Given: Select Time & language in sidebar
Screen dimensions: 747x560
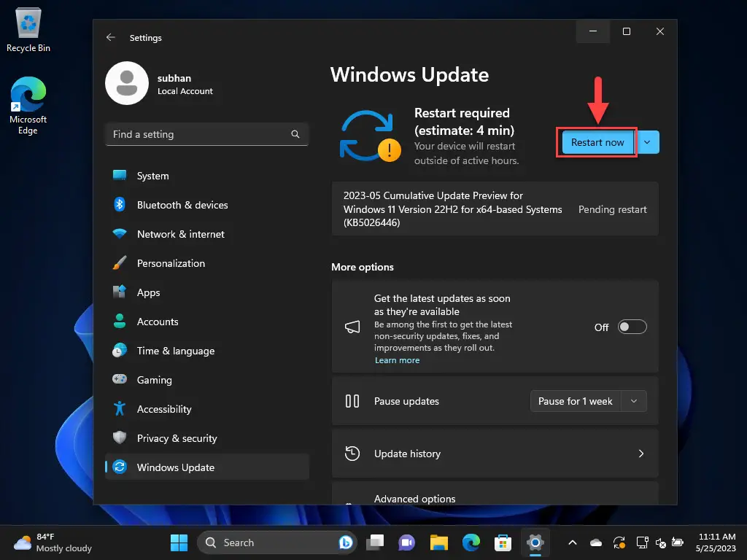Looking at the screenshot, I should [x=206, y=351].
